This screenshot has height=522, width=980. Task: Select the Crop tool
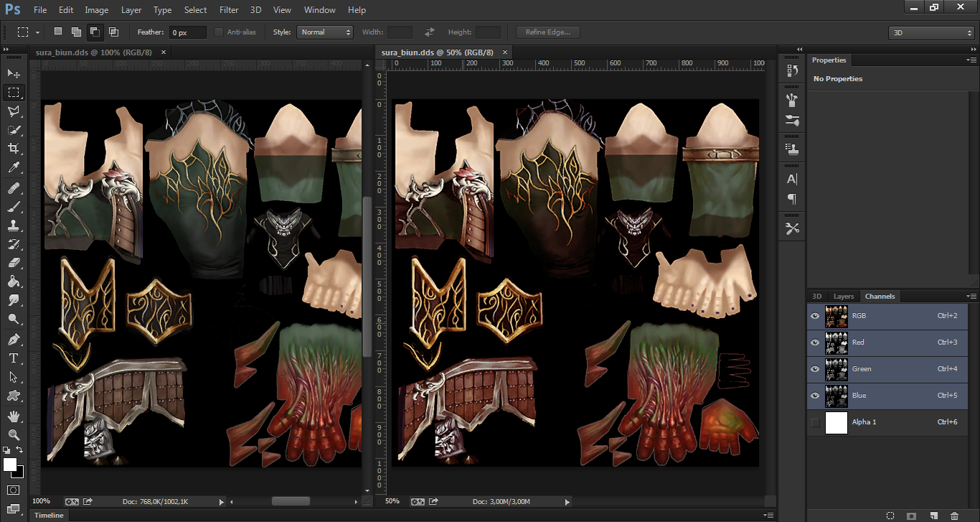(14, 149)
